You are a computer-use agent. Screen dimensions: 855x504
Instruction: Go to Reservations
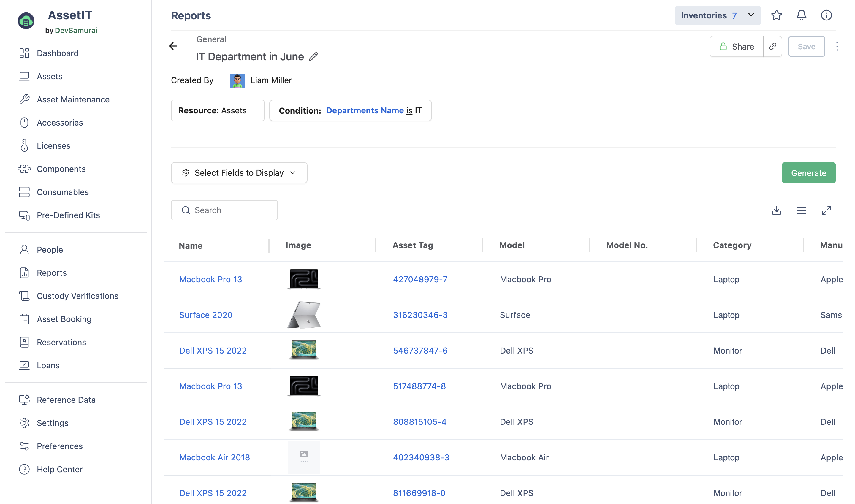[61, 342]
